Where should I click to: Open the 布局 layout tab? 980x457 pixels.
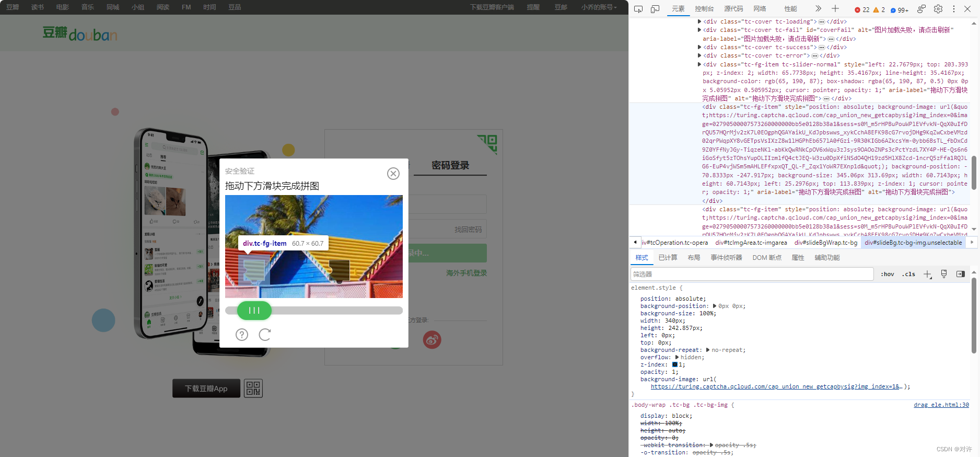(x=694, y=258)
